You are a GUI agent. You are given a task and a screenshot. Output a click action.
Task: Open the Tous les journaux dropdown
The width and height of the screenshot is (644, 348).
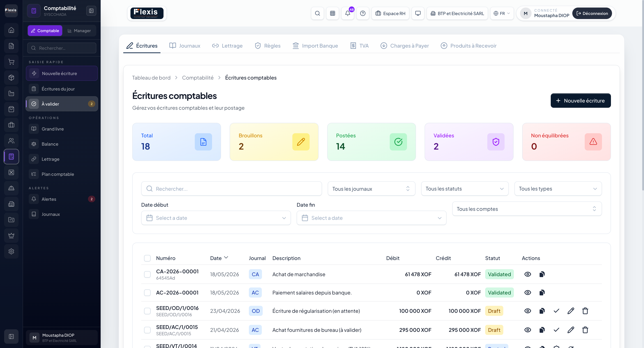[x=371, y=189]
